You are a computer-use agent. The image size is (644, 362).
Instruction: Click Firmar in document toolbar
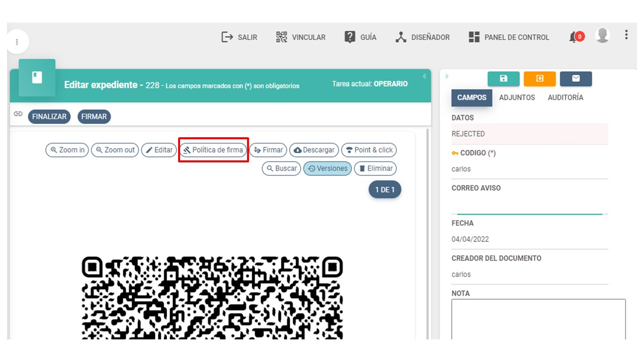(x=268, y=150)
